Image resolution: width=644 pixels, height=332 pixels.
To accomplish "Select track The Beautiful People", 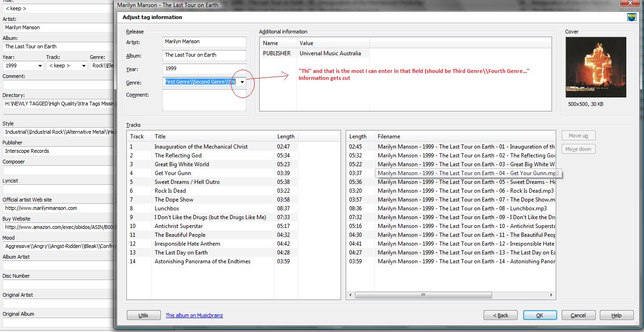I will point(180,235).
